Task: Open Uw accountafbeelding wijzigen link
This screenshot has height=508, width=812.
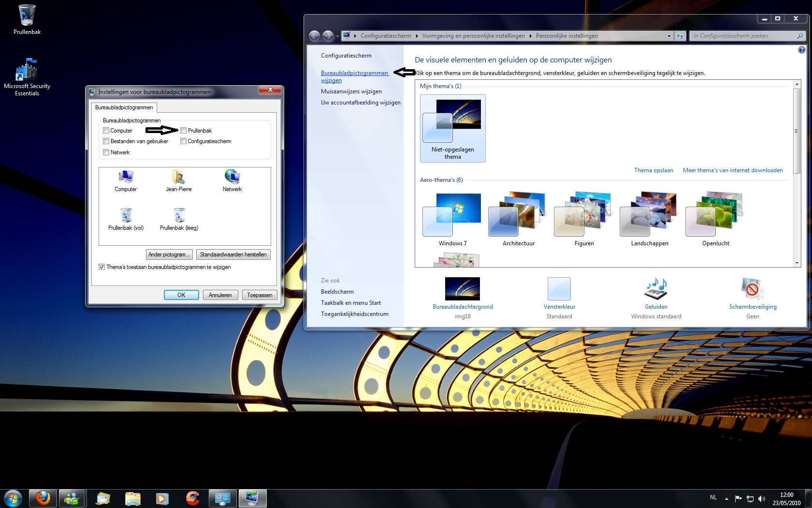Action: coord(361,103)
